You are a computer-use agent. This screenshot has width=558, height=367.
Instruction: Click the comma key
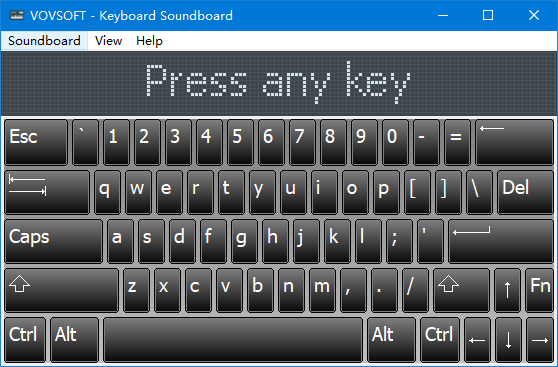pyautogui.click(x=353, y=290)
